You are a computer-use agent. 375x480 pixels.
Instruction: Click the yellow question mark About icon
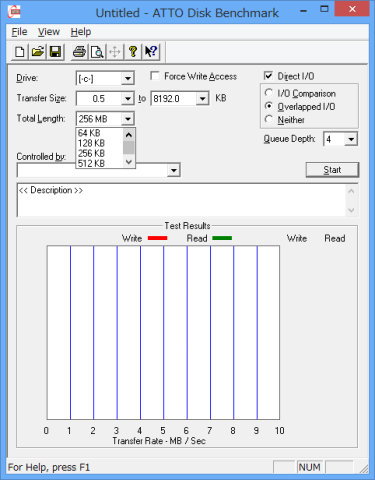[x=133, y=52]
